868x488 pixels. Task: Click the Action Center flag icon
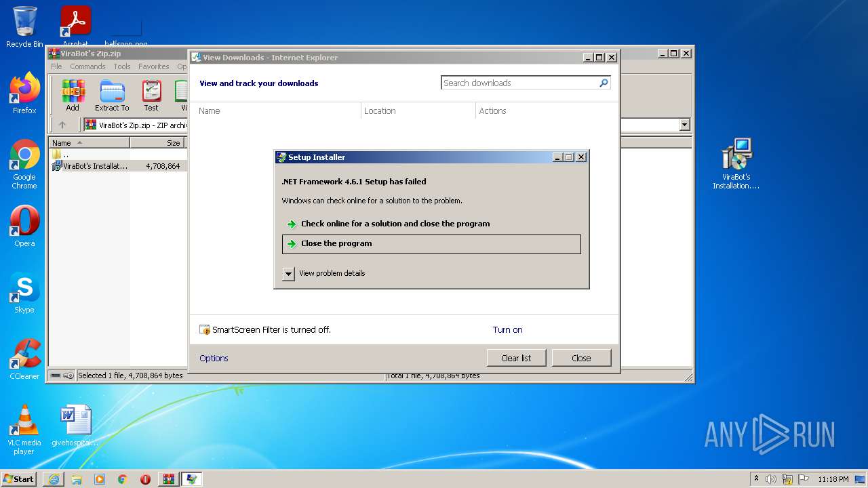click(804, 479)
